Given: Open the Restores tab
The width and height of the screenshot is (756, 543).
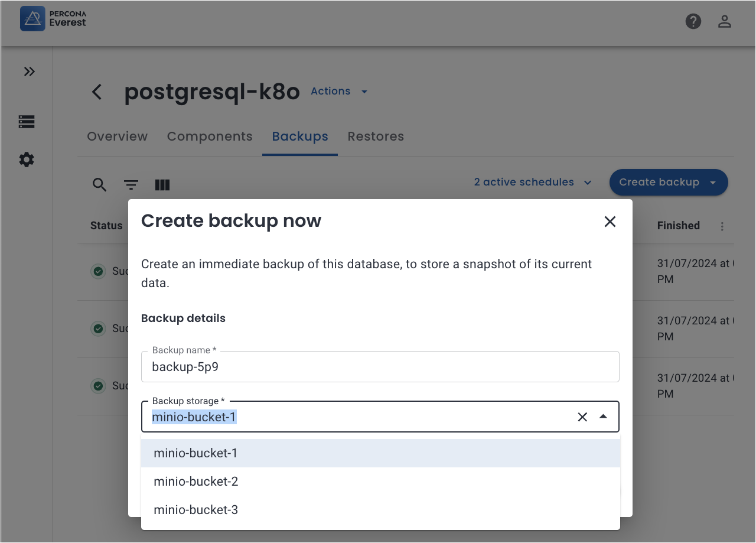Looking at the screenshot, I should pos(376,136).
